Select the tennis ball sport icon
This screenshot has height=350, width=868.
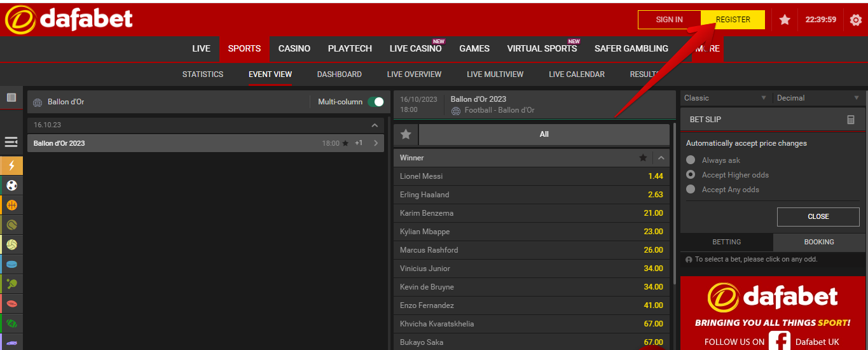[11, 225]
